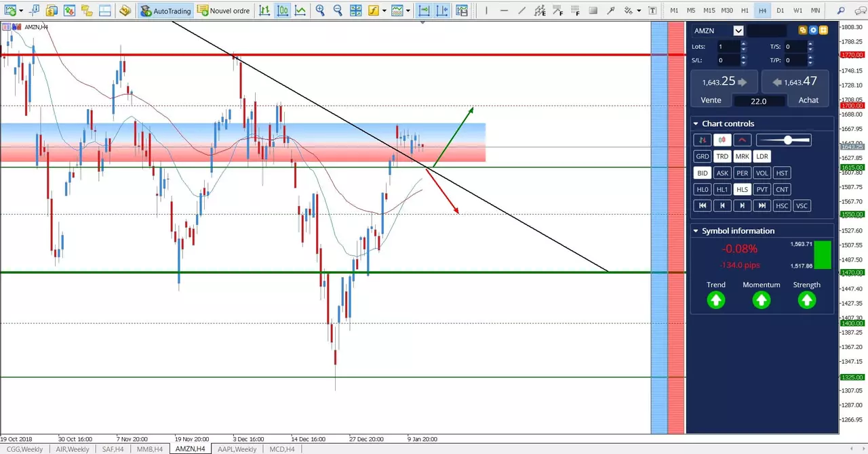The height and width of the screenshot is (454, 868).
Task: Switch to the MCD,H4 chart tab
Action: (282, 449)
